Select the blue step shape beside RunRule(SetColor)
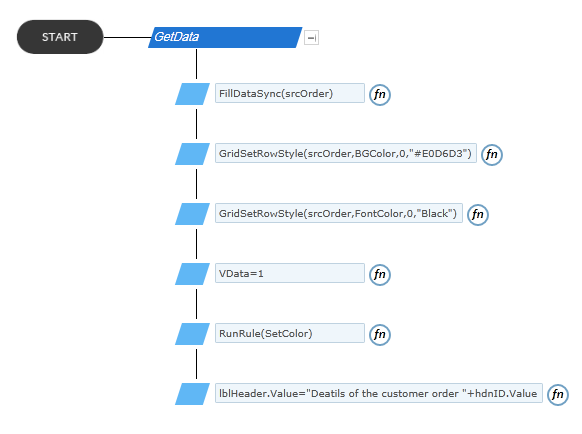The width and height of the screenshot is (582, 434). [192, 334]
